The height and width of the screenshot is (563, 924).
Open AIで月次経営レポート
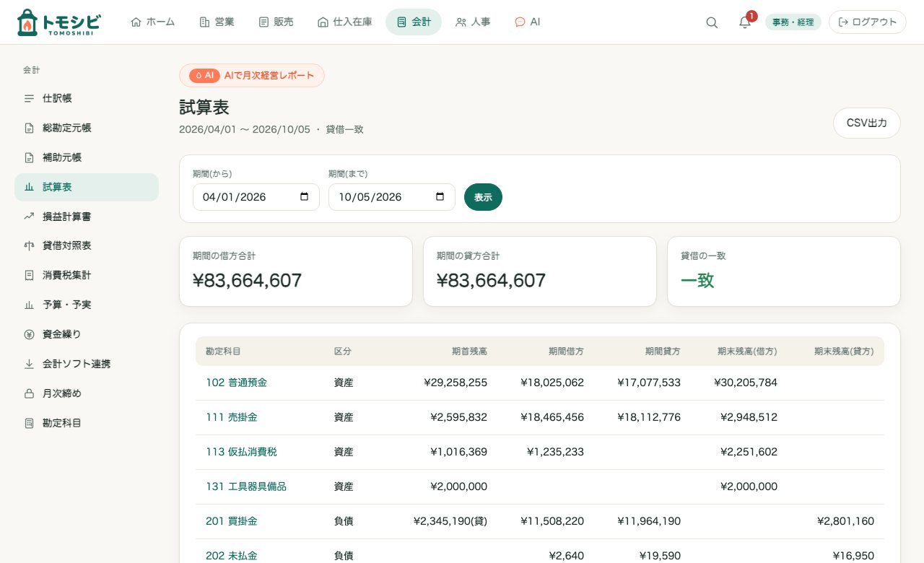252,76
